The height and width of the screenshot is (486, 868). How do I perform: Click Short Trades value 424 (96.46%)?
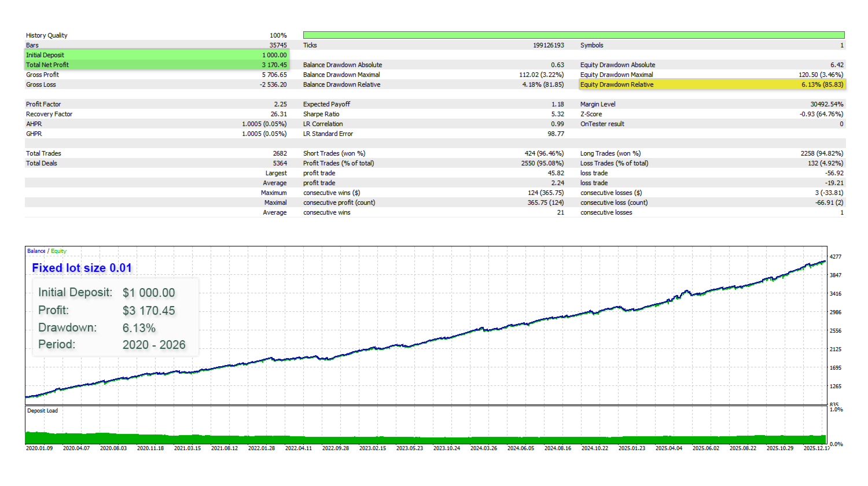(x=544, y=153)
